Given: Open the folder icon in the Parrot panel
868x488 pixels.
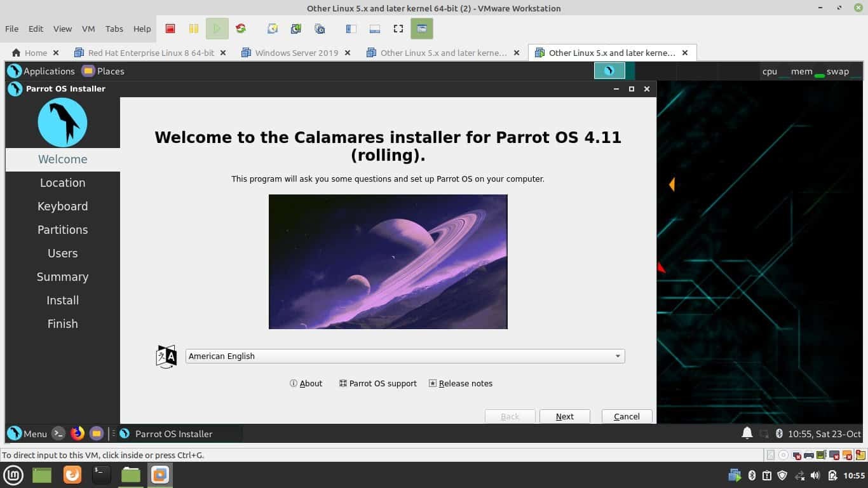Looking at the screenshot, I should pyautogui.click(x=97, y=433).
